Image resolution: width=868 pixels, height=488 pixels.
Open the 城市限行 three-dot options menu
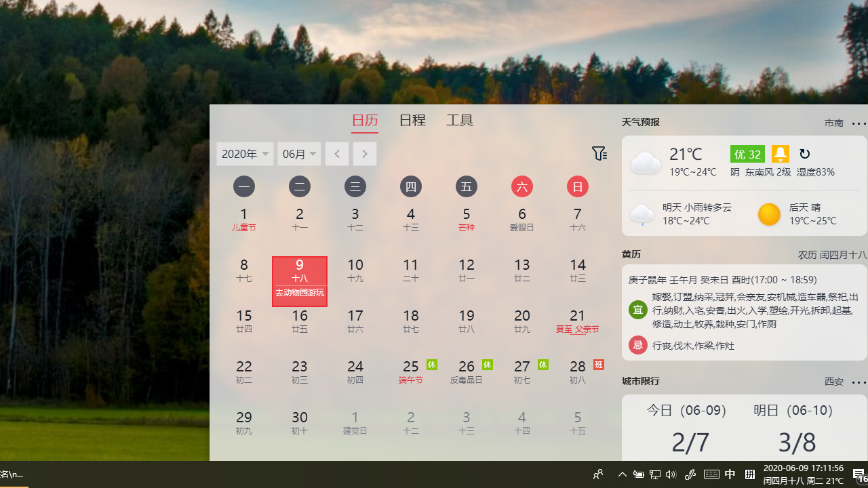click(x=859, y=382)
